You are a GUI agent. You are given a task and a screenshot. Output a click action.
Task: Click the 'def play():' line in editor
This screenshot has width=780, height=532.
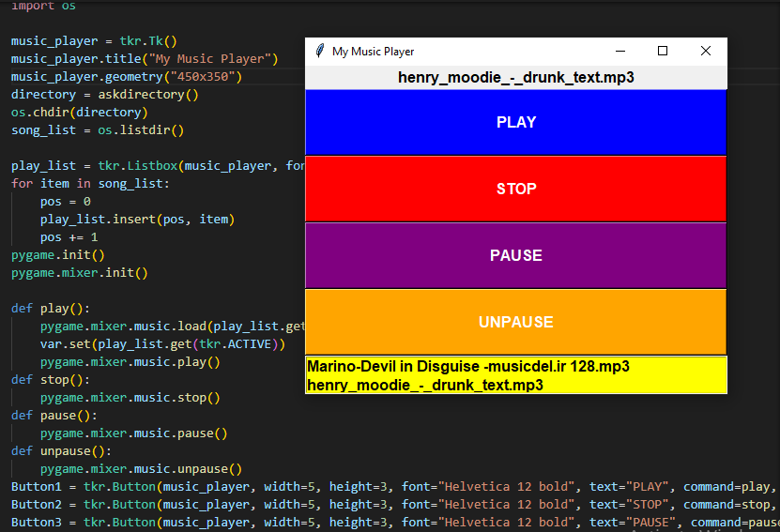51,309
